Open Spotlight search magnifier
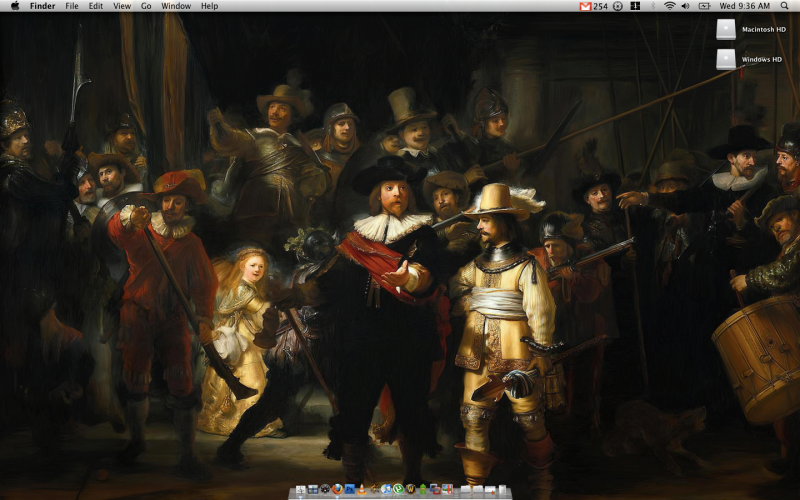The image size is (800, 500). 784,6
